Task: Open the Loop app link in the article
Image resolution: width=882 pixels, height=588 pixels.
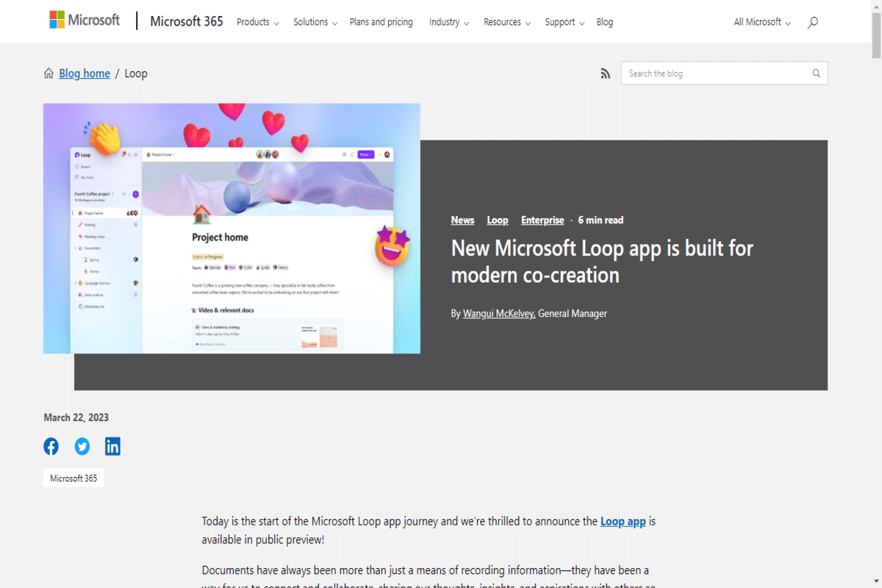Action: (623, 521)
